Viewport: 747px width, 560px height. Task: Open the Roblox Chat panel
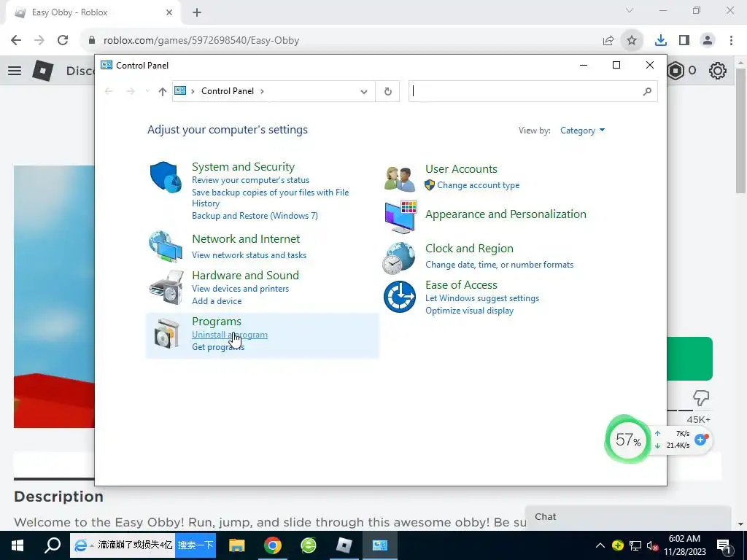[x=628, y=517]
